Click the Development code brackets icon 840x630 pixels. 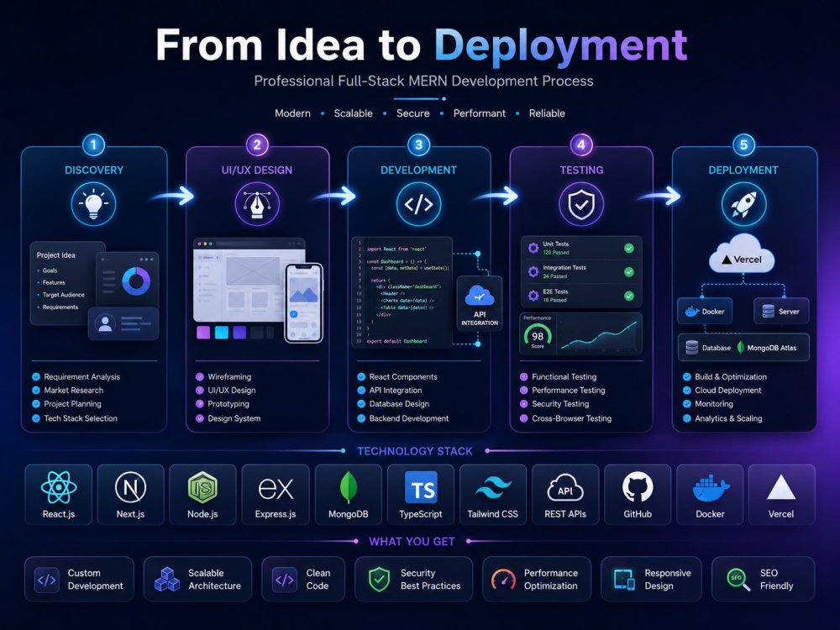pos(418,204)
